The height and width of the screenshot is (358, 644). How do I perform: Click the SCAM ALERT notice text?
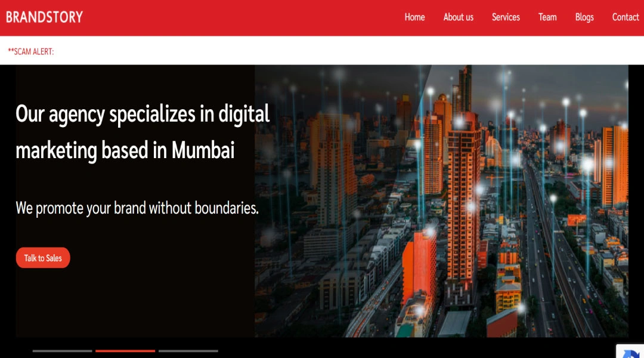pyautogui.click(x=31, y=51)
